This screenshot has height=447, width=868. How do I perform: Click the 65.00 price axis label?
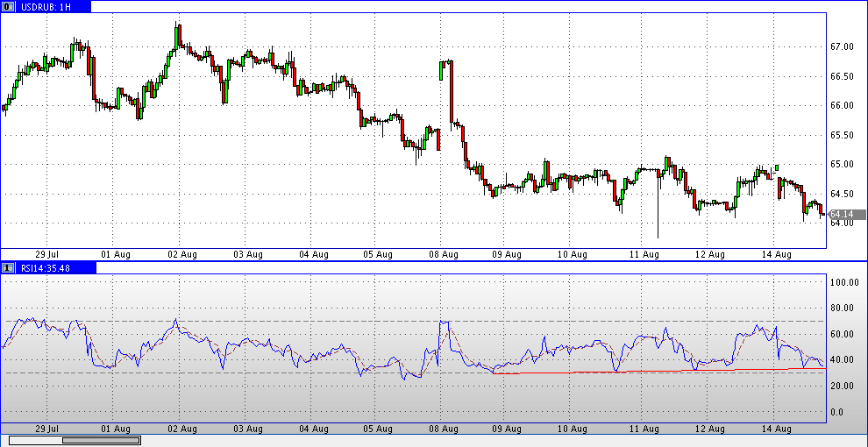pyautogui.click(x=842, y=164)
